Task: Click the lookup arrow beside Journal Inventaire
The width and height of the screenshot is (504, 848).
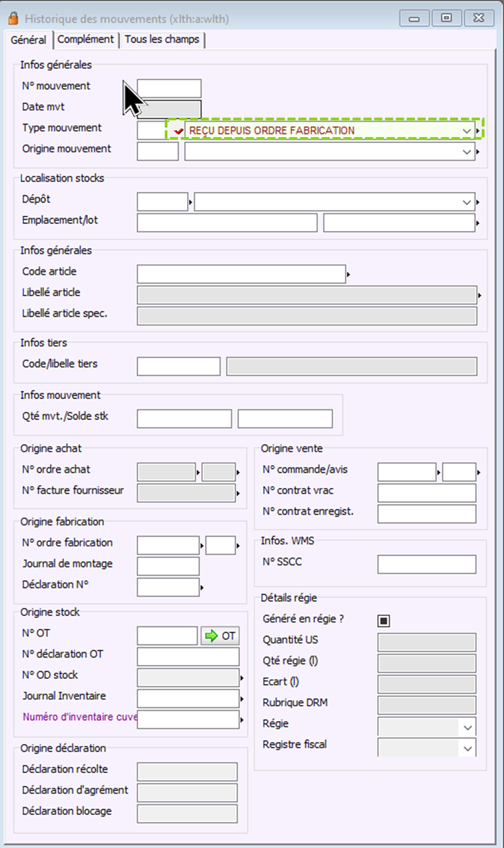Action: click(x=242, y=699)
